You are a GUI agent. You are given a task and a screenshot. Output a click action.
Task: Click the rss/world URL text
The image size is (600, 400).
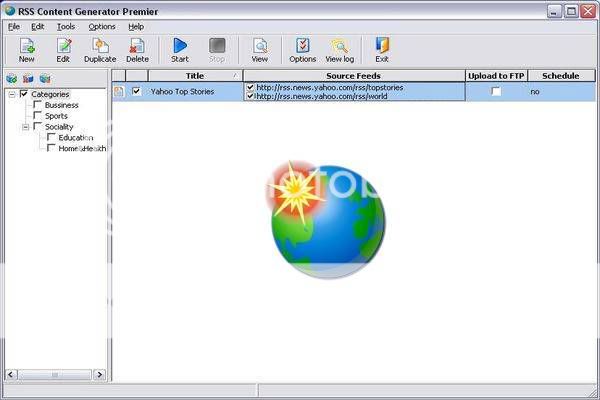pos(321,96)
